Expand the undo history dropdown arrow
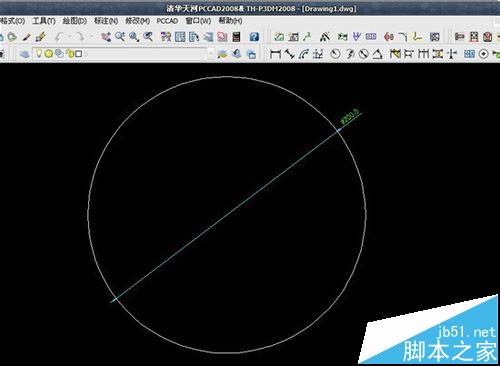 (70, 37)
